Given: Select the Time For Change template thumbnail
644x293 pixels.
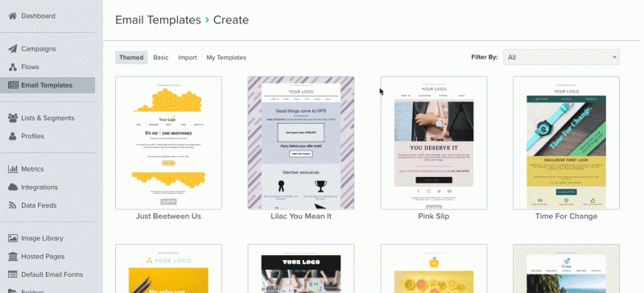Looking at the screenshot, I should point(566,142).
